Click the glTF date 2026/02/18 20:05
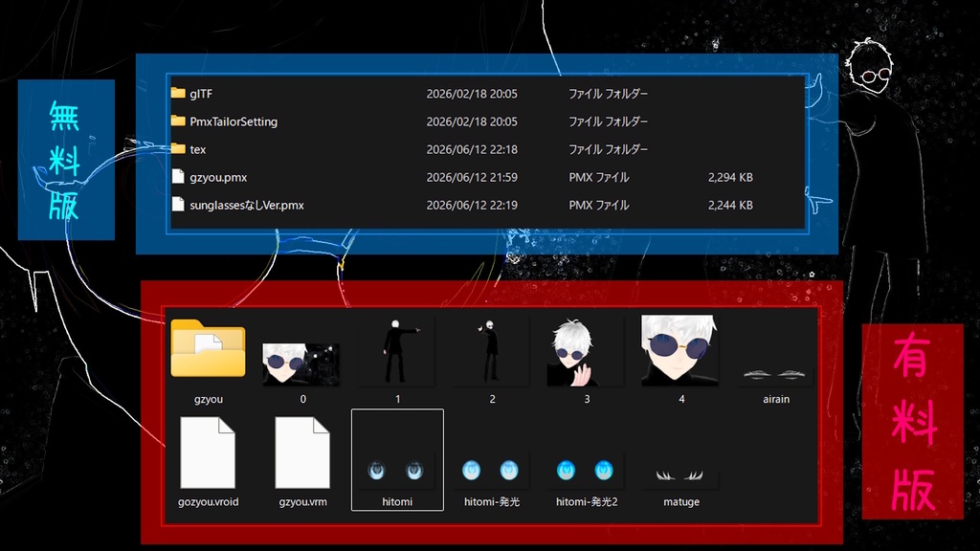 coord(472,94)
